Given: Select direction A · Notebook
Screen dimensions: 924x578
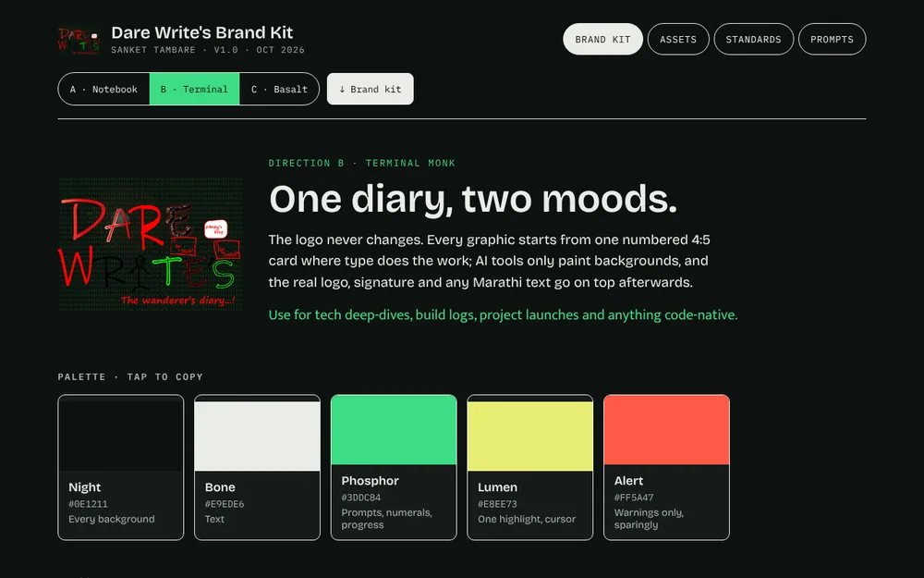Looking at the screenshot, I should (103, 89).
